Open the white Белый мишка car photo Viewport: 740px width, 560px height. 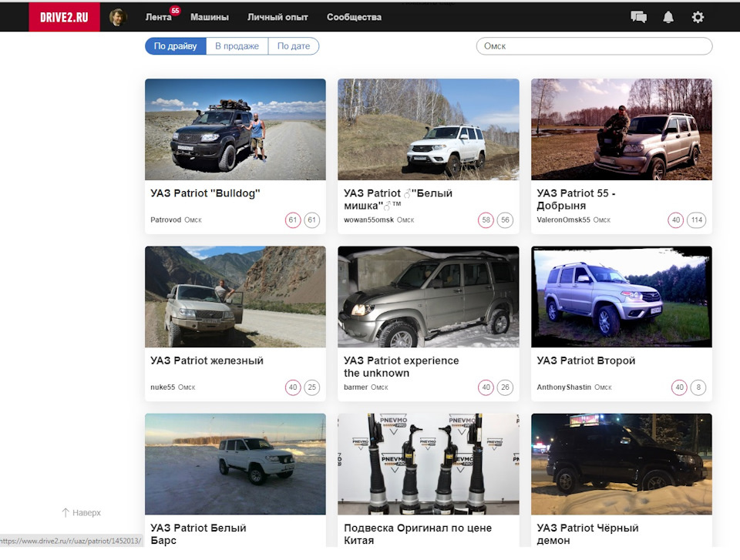(x=429, y=129)
